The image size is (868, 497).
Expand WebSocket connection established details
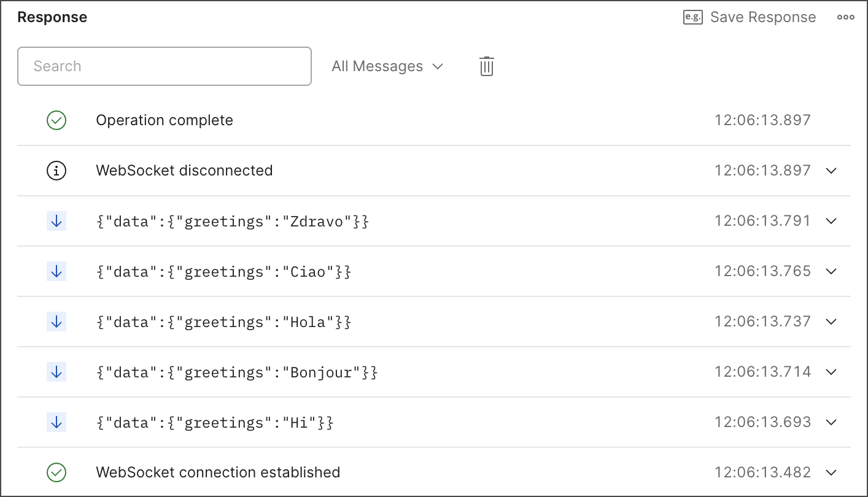click(831, 472)
